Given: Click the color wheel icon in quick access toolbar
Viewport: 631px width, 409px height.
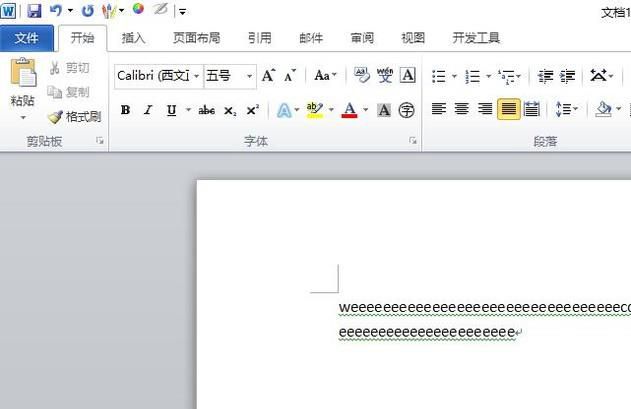Looking at the screenshot, I should point(138,9).
